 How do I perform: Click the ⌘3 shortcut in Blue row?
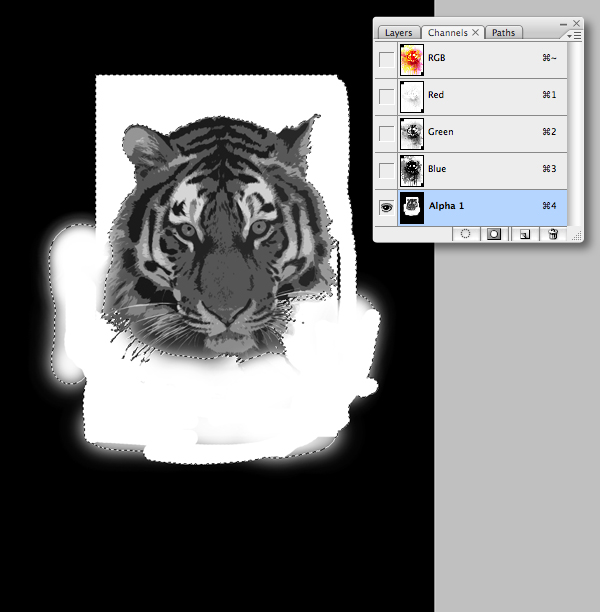tap(549, 169)
